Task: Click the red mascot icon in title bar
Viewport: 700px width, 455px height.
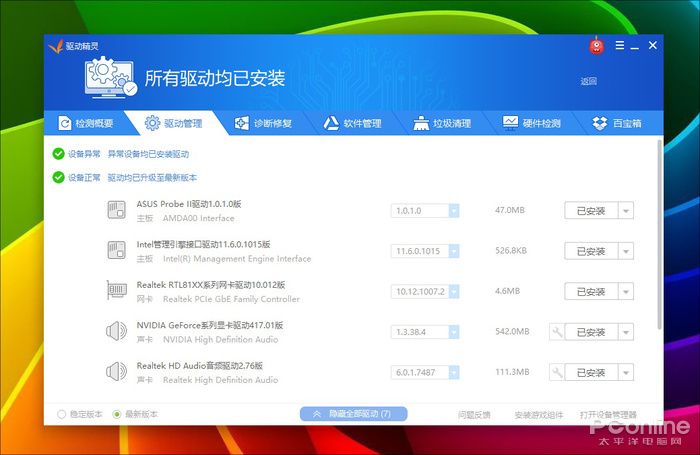Action: (x=596, y=46)
